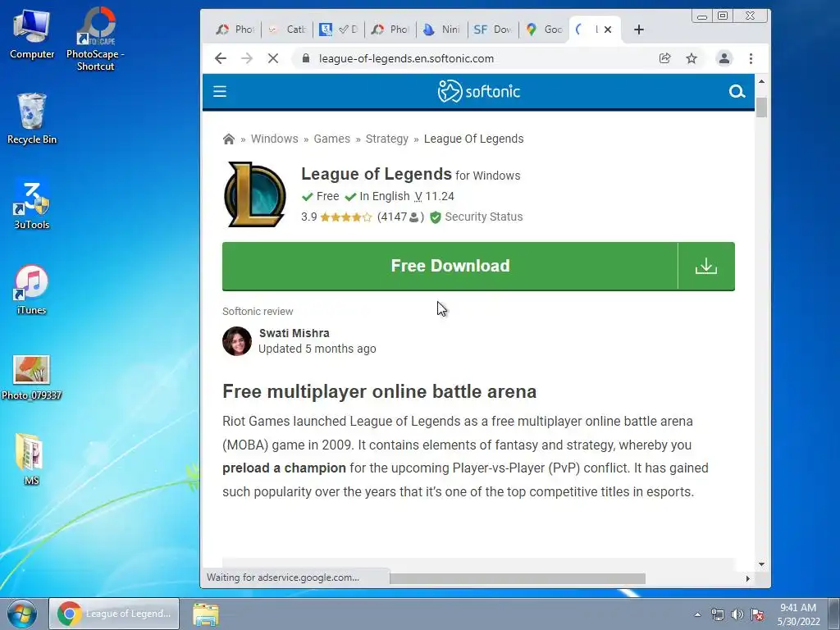Click Chrome back arrow

(220, 58)
